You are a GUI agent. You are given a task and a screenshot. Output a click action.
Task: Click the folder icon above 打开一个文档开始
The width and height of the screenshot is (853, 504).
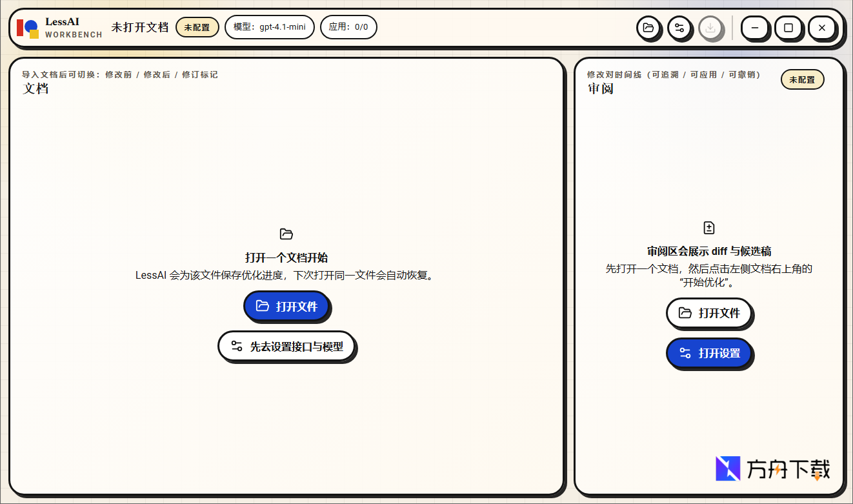(x=286, y=234)
